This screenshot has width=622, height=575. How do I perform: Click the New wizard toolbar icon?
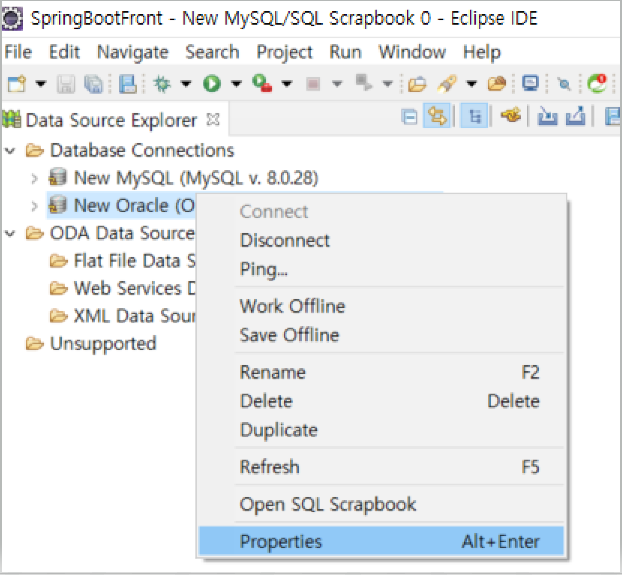(x=17, y=84)
